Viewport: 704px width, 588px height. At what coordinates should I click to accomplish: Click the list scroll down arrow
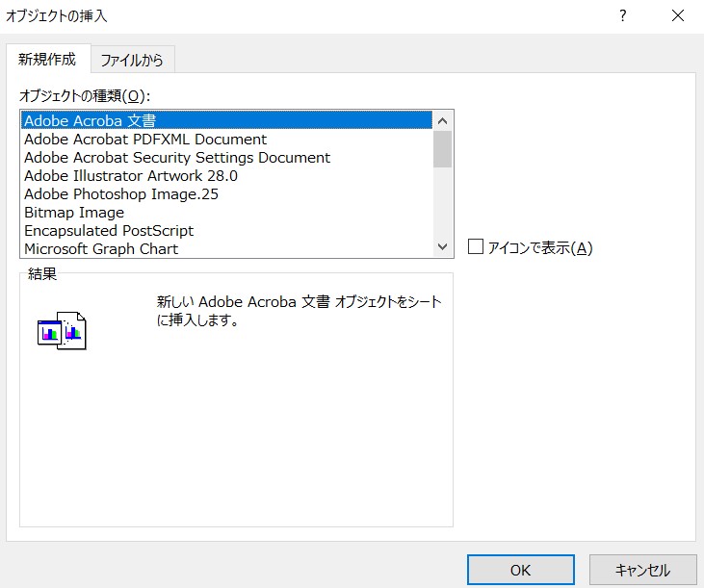[442, 246]
